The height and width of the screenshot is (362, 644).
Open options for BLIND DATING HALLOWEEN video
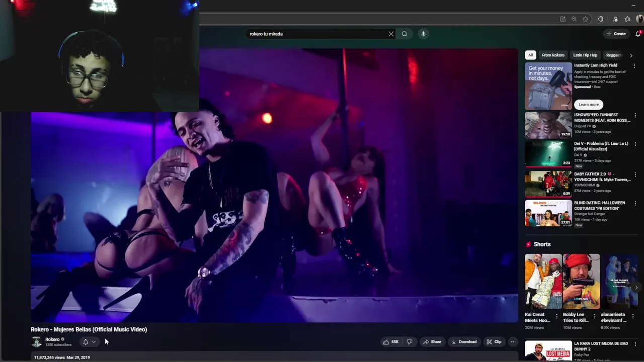click(x=634, y=204)
